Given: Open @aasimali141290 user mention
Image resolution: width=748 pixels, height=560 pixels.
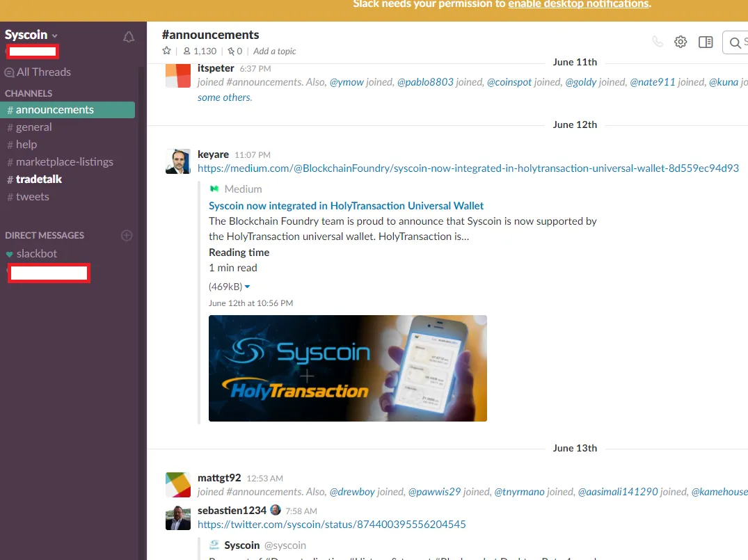Looking at the screenshot, I should point(618,492).
